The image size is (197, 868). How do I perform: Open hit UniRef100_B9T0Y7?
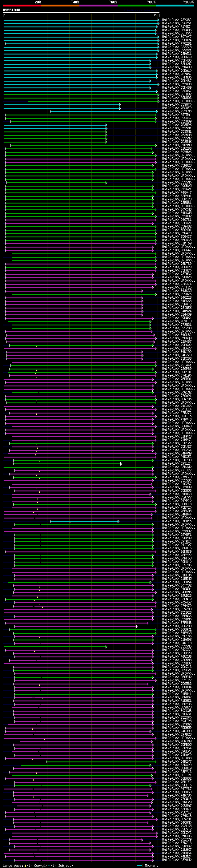click(x=177, y=37)
